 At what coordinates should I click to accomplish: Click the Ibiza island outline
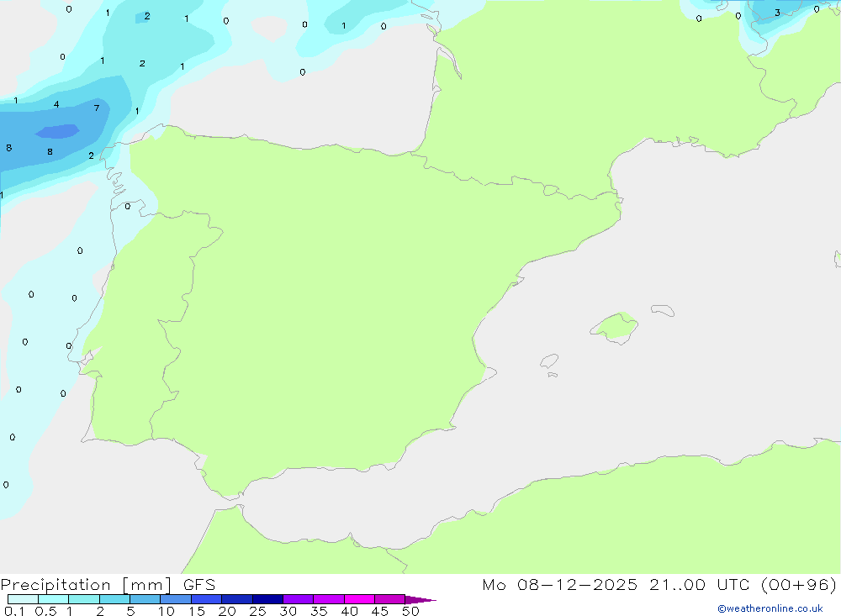(x=549, y=361)
